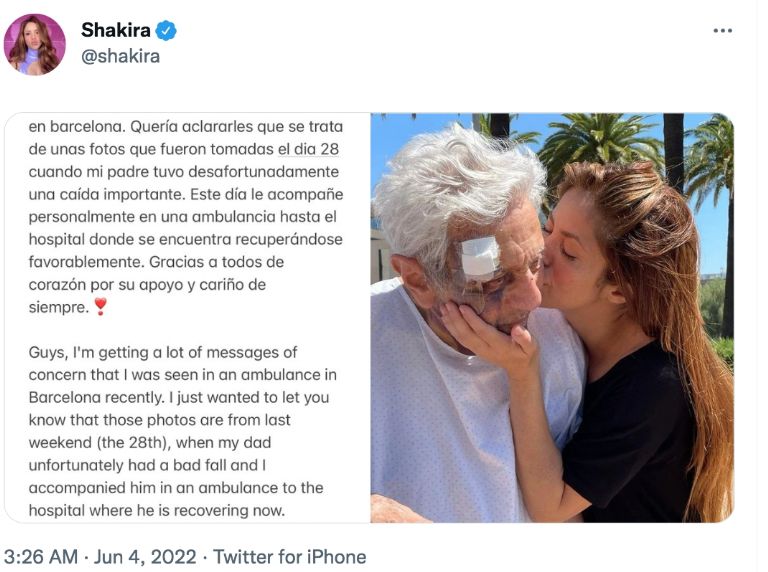This screenshot has width=768, height=572.
Task: Open the tweet's three-dot more options
Action: click(x=722, y=31)
